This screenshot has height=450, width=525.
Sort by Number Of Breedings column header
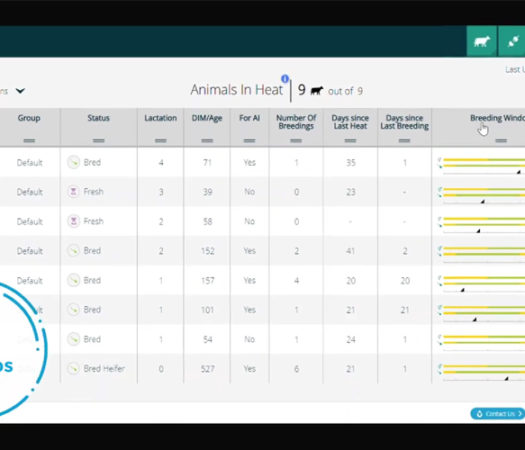click(296, 122)
